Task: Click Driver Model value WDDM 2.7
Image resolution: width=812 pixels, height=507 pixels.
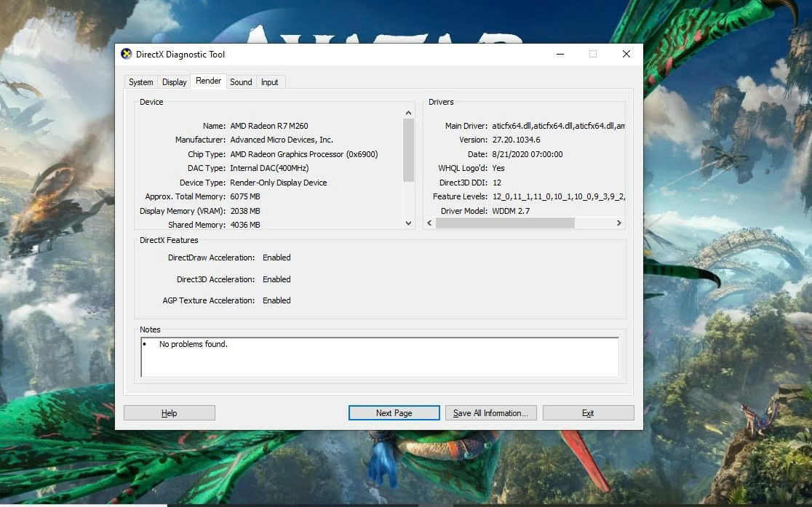Action: click(x=511, y=211)
